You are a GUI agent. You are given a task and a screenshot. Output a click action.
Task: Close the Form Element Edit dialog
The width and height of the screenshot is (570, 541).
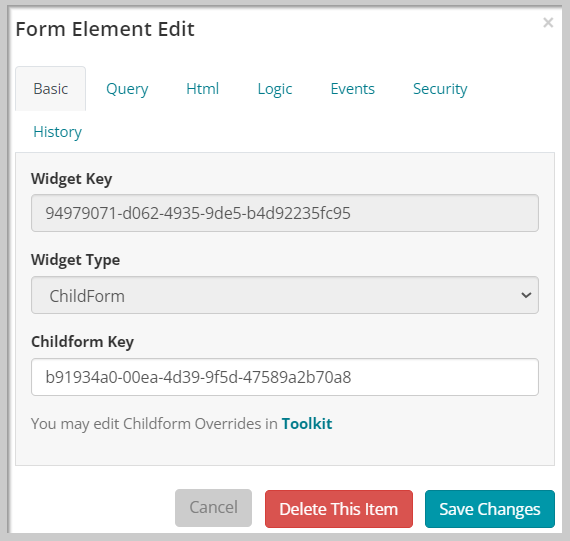point(548,23)
